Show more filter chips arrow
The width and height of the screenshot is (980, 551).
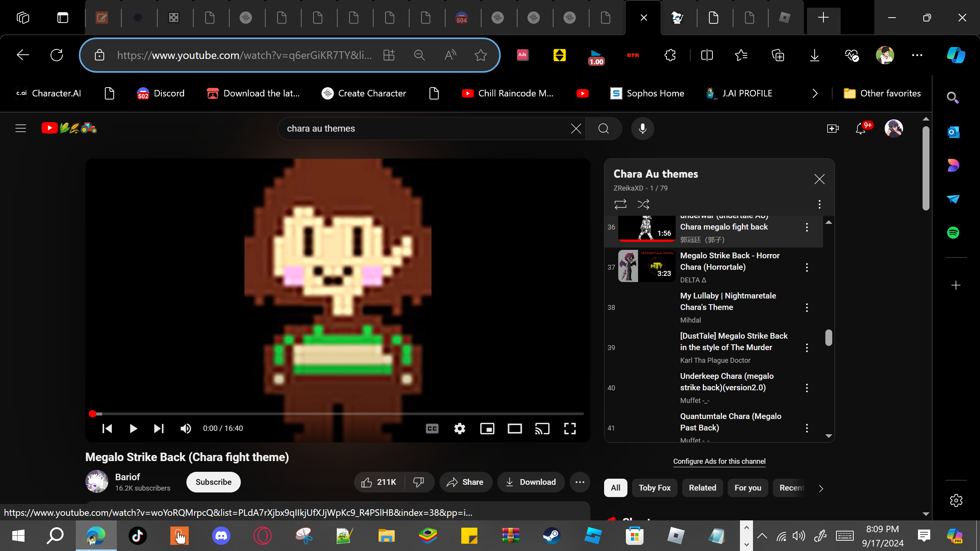[x=821, y=488]
